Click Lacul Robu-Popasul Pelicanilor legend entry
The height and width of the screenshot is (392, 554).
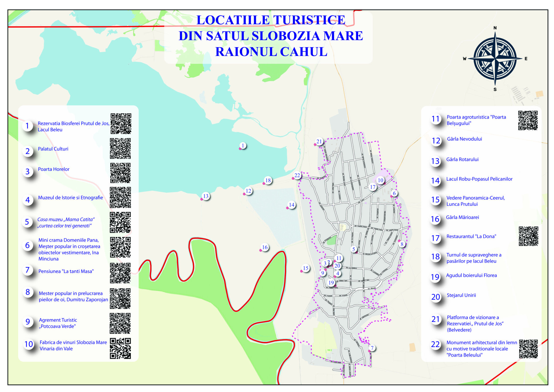click(479, 179)
